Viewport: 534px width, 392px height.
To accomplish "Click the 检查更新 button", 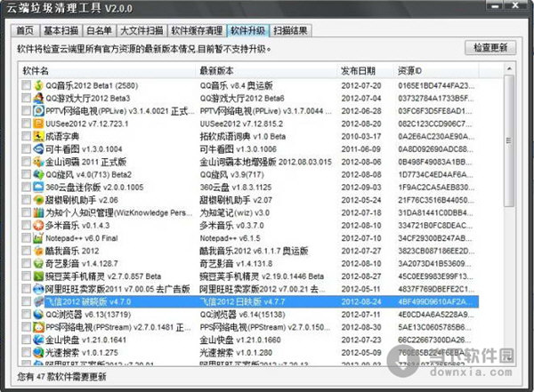I will click(490, 48).
